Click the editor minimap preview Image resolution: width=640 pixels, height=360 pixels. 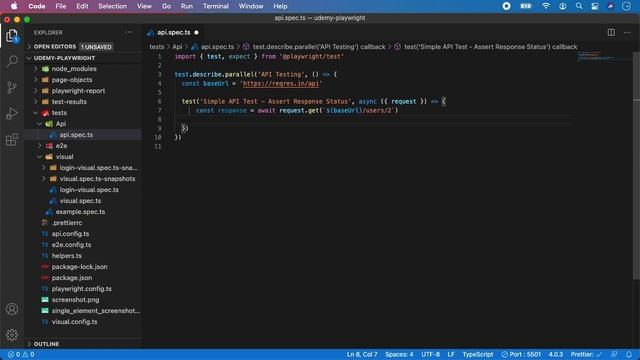tap(603, 56)
